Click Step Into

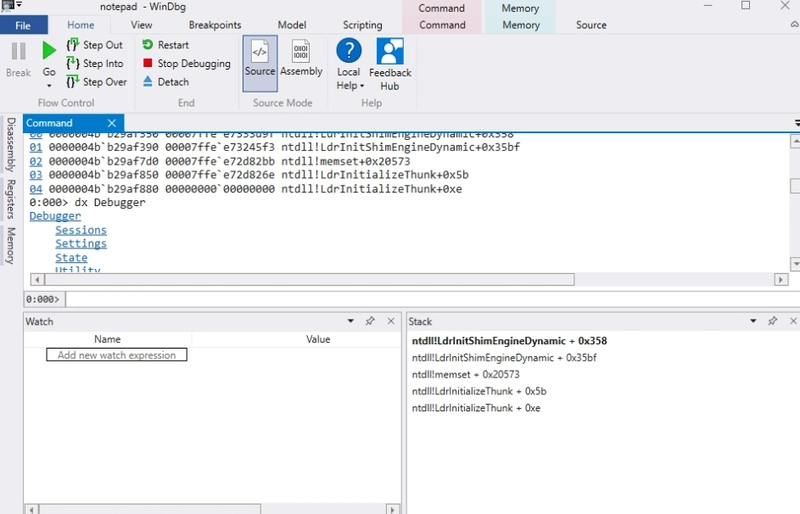(95, 63)
